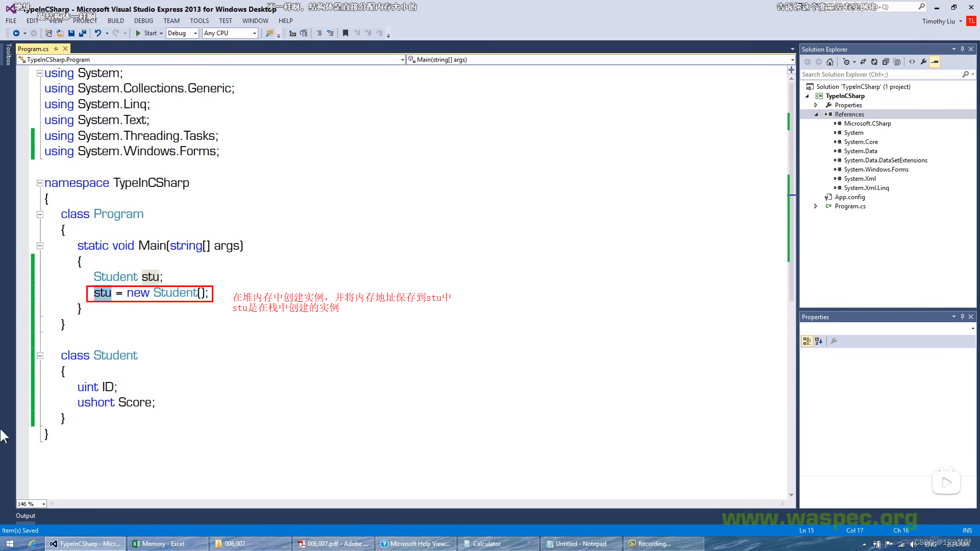This screenshot has width=980, height=551.
Task: Click the Uncomment Selected Lines icon
Action: click(330, 33)
